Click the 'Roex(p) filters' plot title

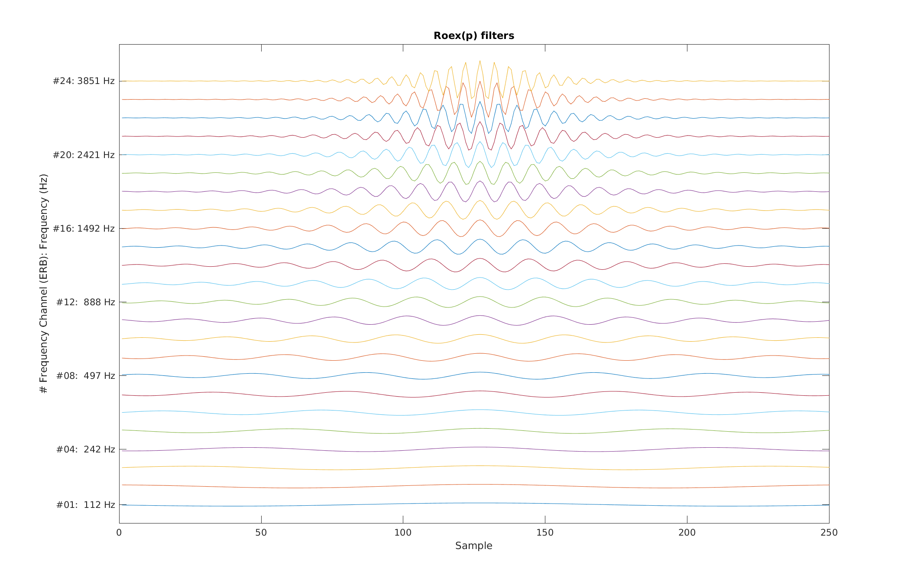click(x=473, y=36)
